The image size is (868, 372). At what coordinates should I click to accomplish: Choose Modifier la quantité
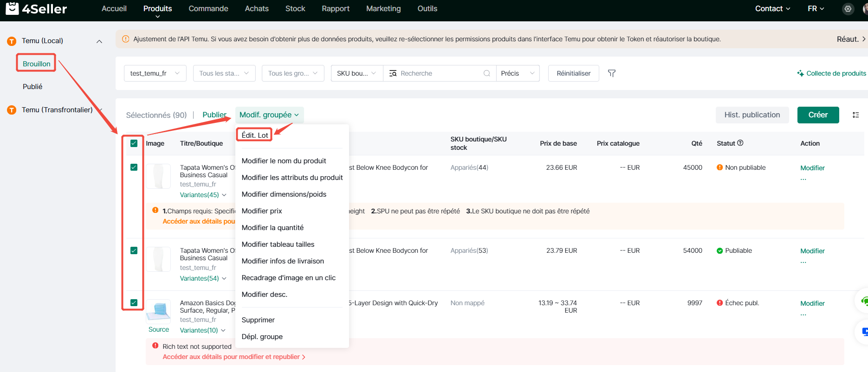tap(272, 228)
